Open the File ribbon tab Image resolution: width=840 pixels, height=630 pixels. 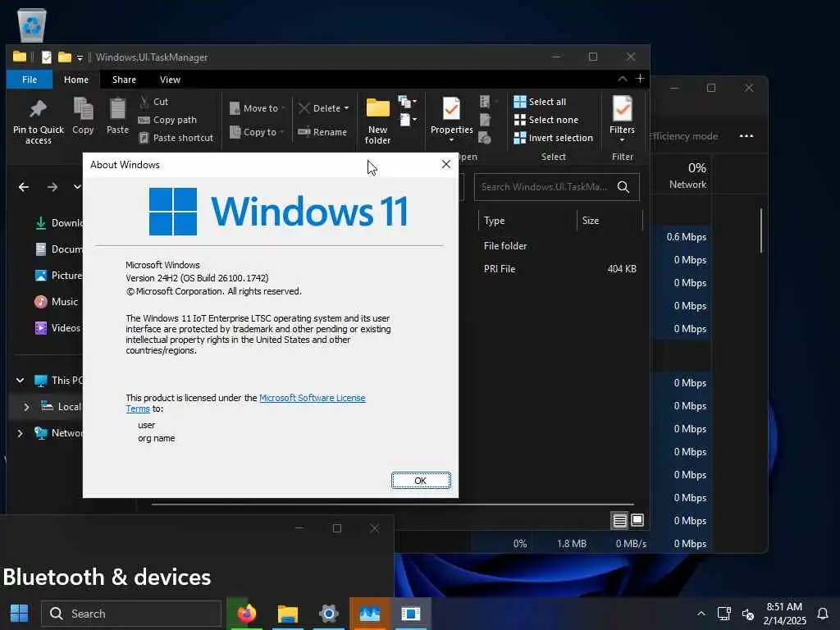(30, 80)
